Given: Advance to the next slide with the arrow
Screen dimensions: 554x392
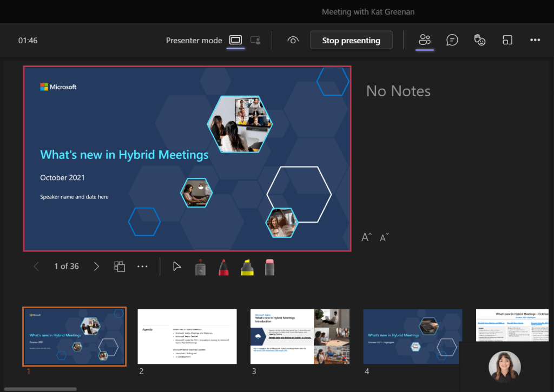Looking at the screenshot, I should (x=96, y=266).
